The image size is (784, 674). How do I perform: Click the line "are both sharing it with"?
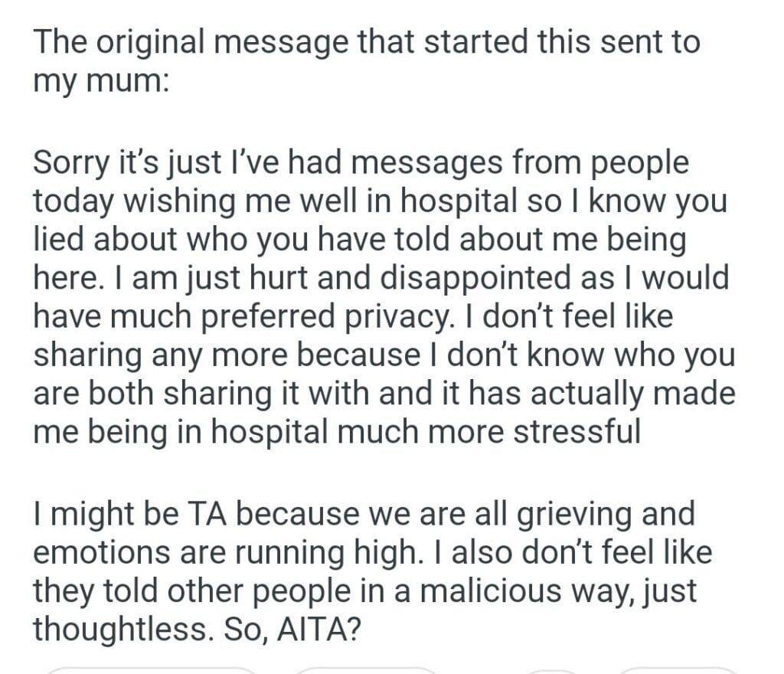[x=384, y=393]
